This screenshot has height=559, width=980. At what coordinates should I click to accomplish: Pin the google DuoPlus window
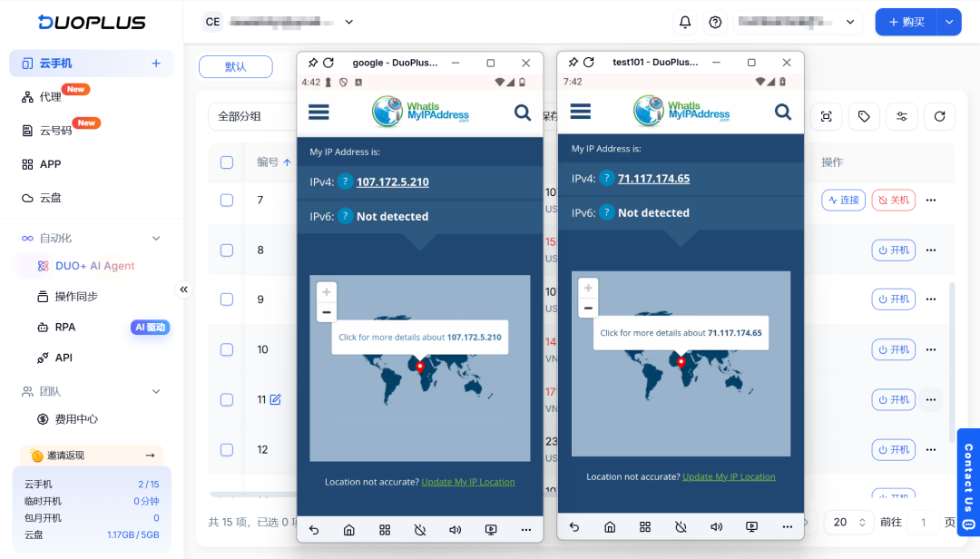point(312,63)
